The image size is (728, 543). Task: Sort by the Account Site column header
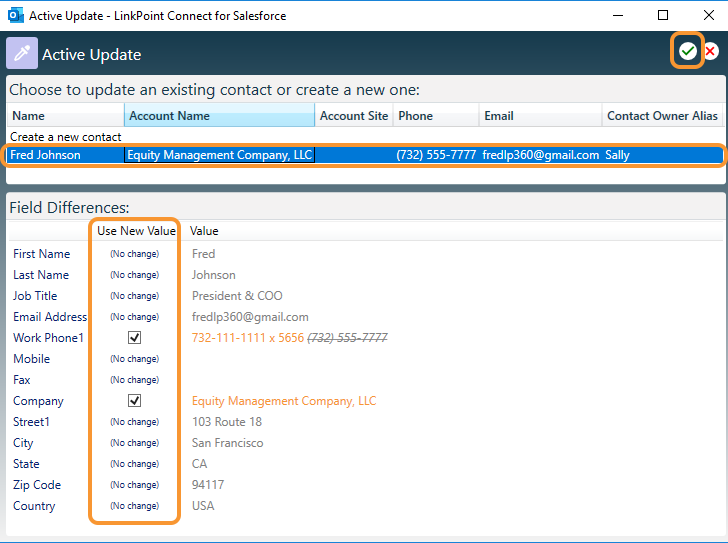[354, 116]
